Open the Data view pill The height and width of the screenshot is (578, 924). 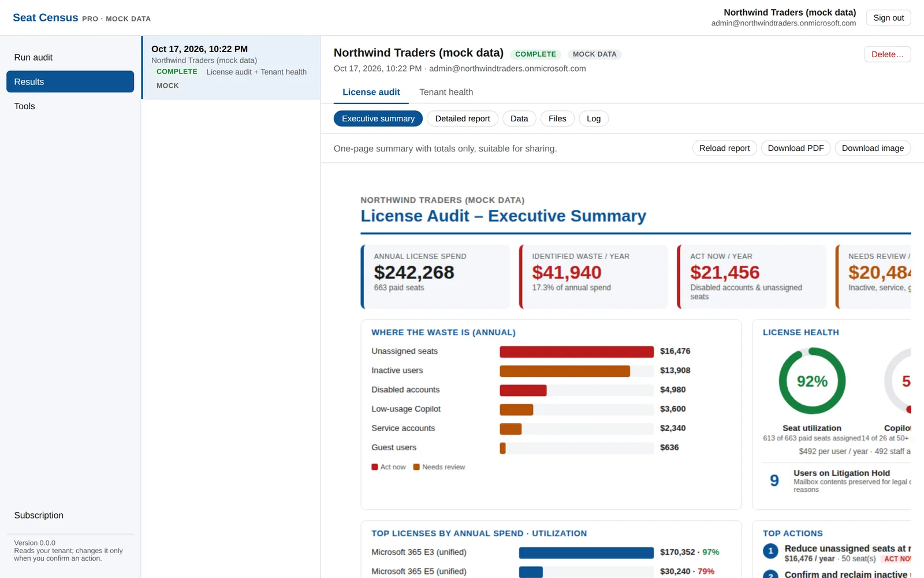(x=519, y=118)
